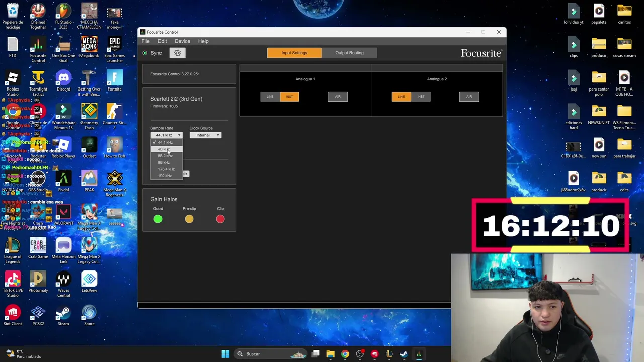Viewport: 644px width, 362px height.
Task: Open the Focusrite Control desktop shortcut
Action: (x=38, y=50)
